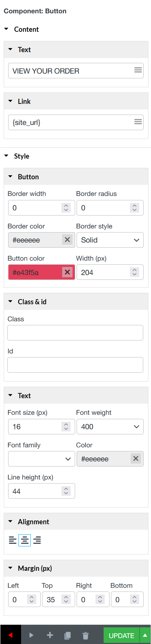Screen dimensions: 151x644
Task: Click the plus add component icon
Action: [x=50, y=635]
